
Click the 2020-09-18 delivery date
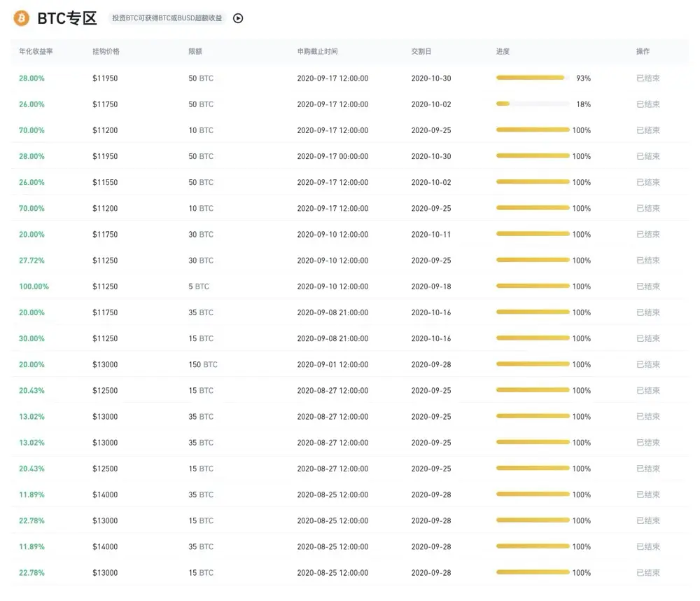(430, 286)
